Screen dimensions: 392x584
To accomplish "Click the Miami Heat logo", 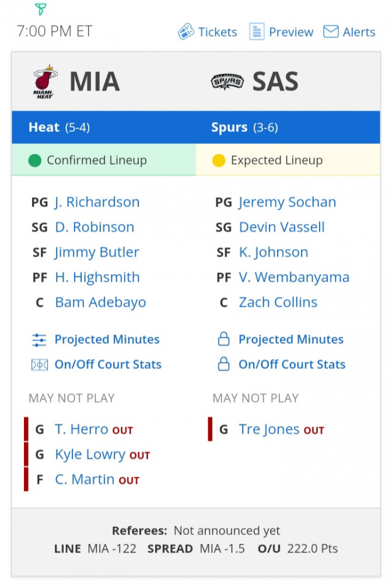I will 45,82.
